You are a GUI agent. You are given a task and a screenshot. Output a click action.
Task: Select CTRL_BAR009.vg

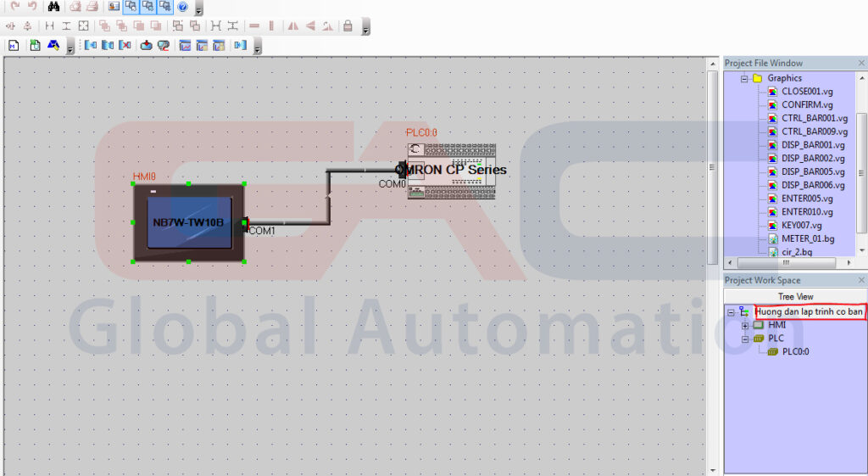[815, 132]
